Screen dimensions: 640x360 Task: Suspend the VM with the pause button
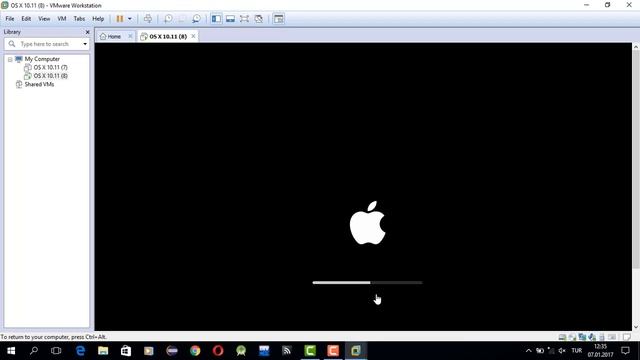pos(120,19)
